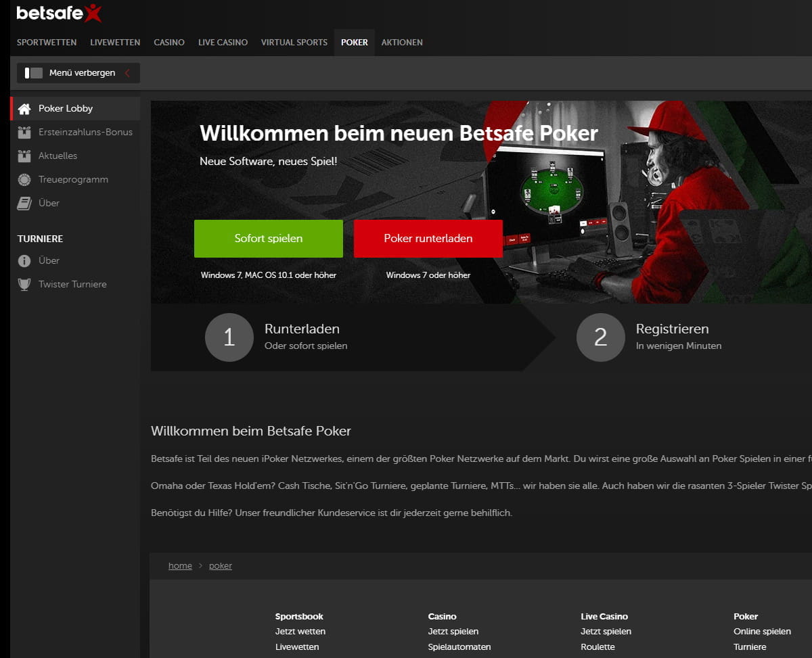Click the Oder sofort spielen step caption
812x658 pixels.
pyautogui.click(x=306, y=346)
